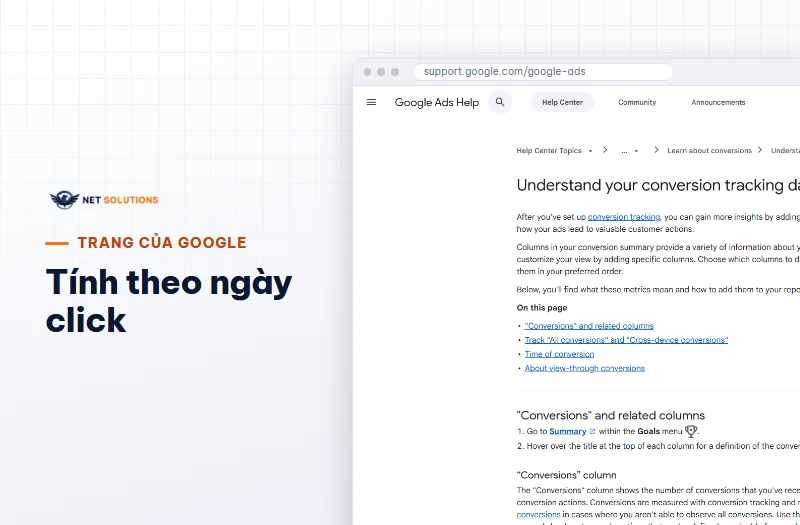Image resolution: width=800 pixels, height=525 pixels.
Task: Open the Announcements tab
Action: point(718,102)
